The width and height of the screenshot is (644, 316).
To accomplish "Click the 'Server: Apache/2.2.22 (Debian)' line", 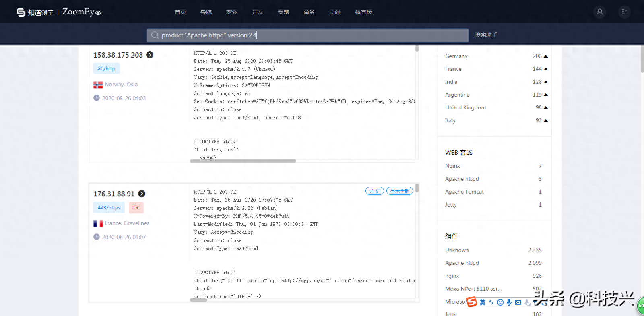I will 235,208.
